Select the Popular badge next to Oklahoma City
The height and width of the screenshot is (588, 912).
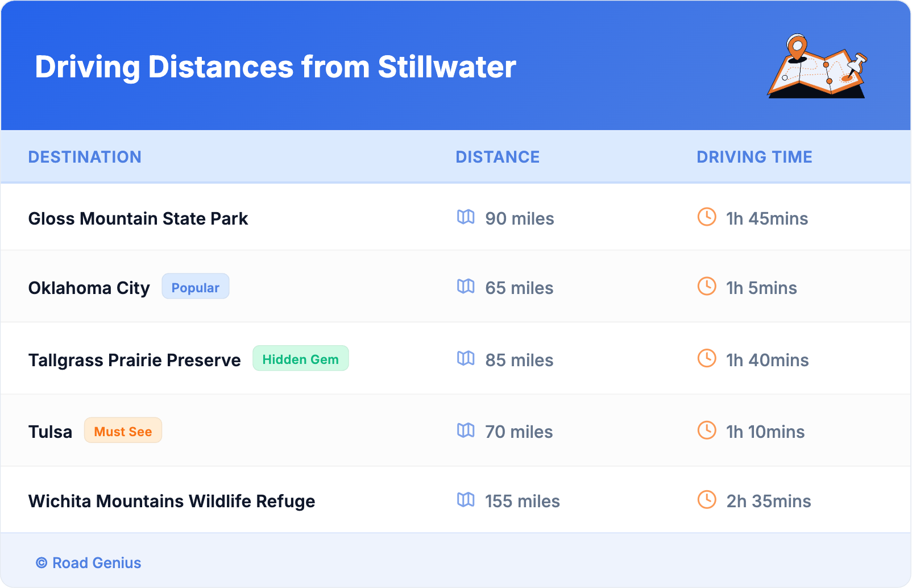[x=195, y=287]
